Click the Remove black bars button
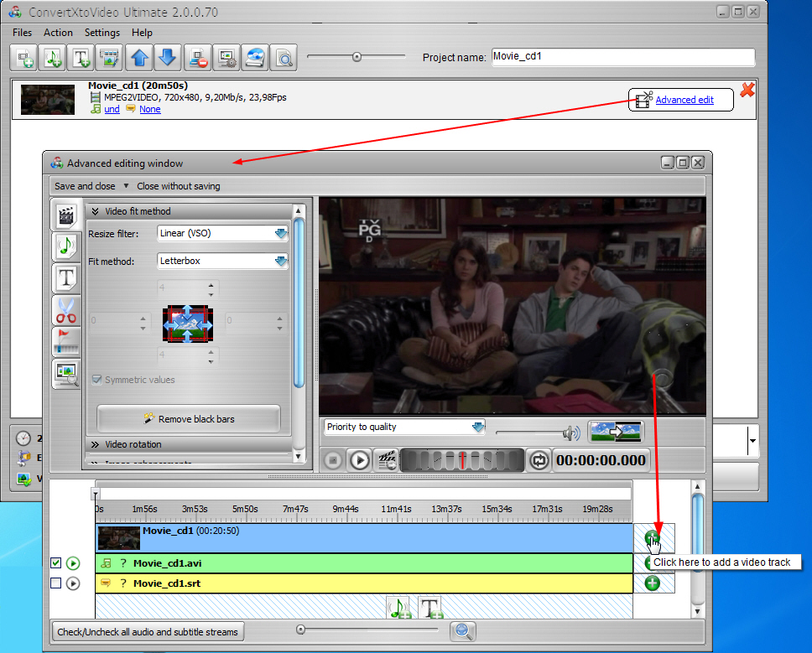 click(189, 418)
